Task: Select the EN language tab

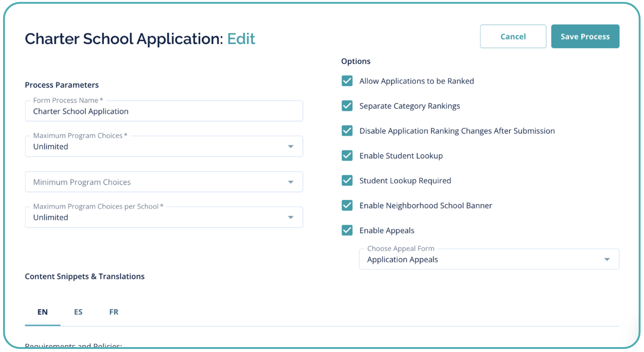Action: click(43, 312)
